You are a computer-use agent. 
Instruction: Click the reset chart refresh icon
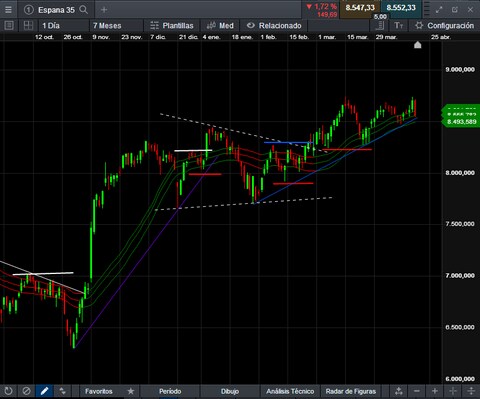[8, 391]
